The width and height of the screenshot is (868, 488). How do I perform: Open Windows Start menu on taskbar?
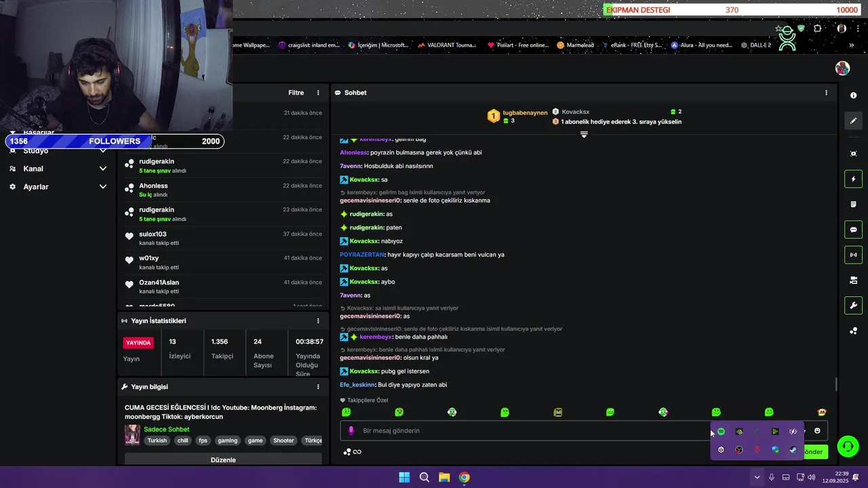[404, 477]
